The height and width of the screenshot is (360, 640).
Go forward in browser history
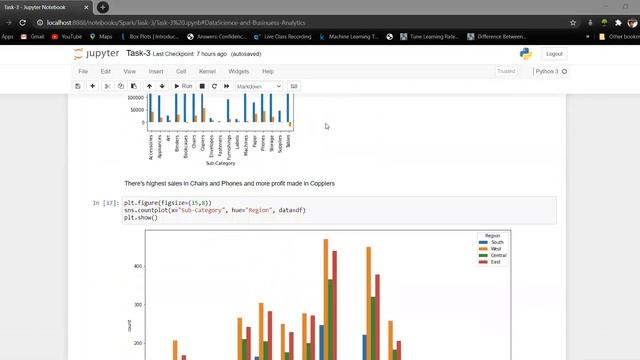click(x=9, y=23)
